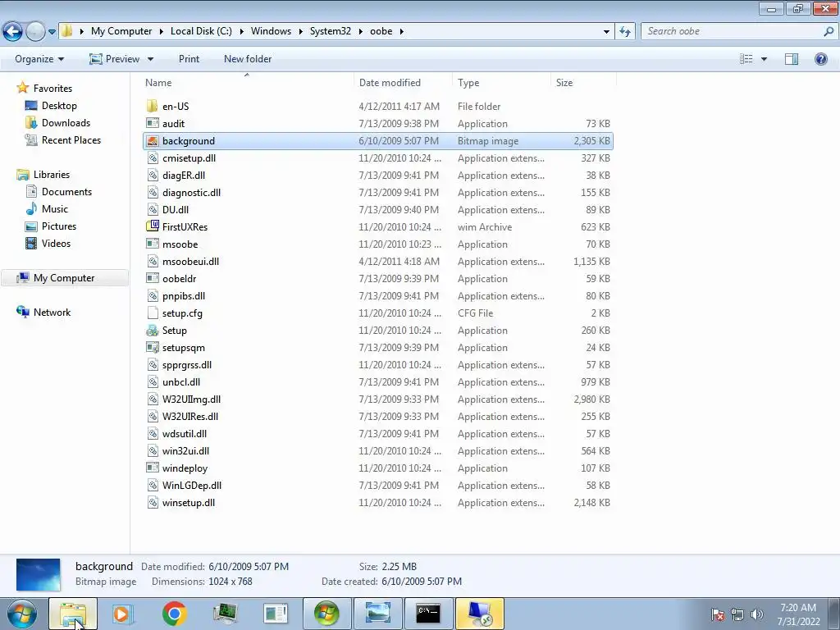The image size is (840, 630).
Task: Select the oobeldr application icon
Action: (152, 279)
